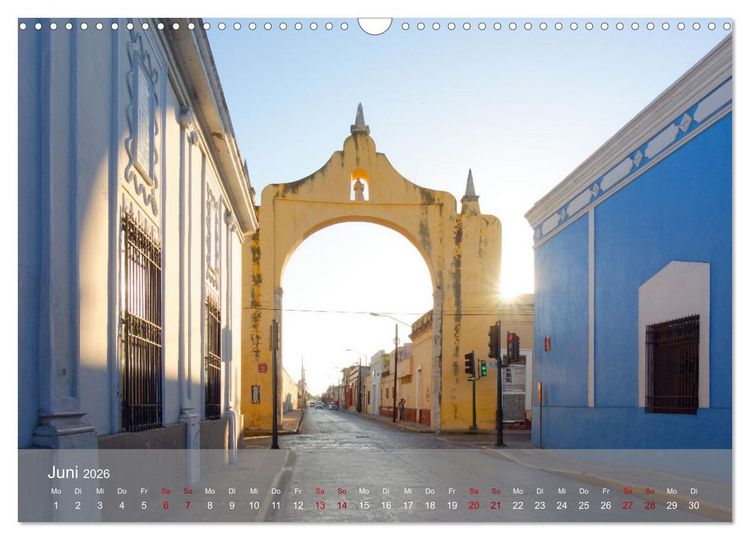Image resolution: width=750 pixels, height=540 pixels.
Task: Select red Saturday date 20
Action: coord(474,506)
